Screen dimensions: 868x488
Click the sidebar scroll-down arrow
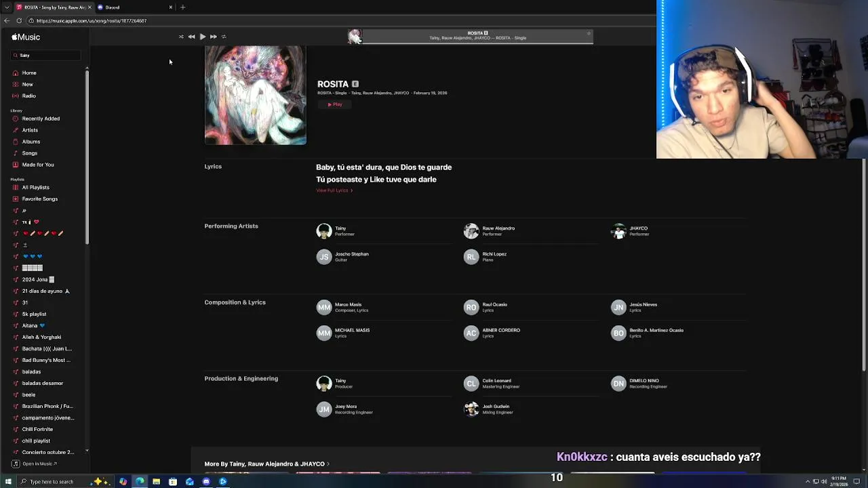pos(87,451)
